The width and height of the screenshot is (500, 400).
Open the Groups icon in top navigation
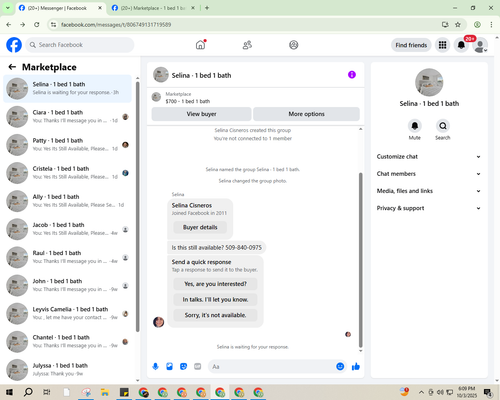coord(294,45)
